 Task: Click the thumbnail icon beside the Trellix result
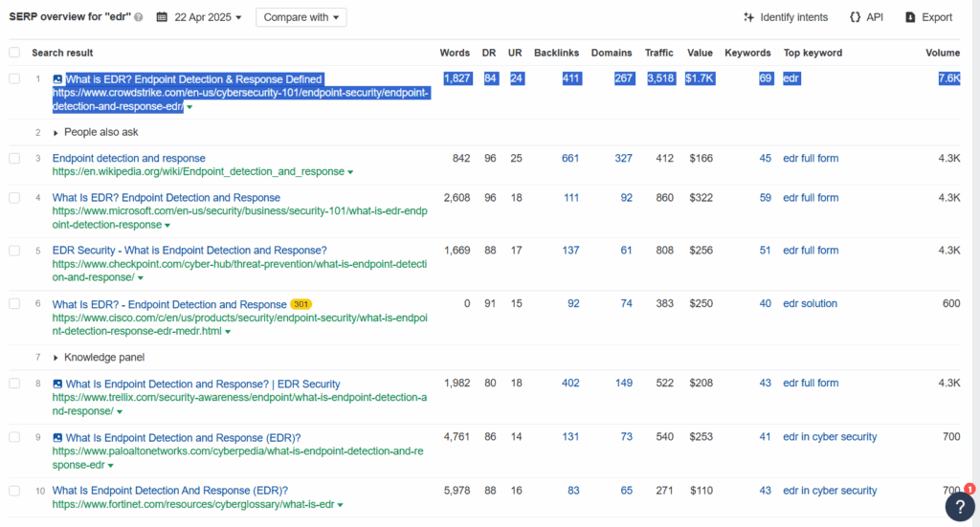coord(57,384)
